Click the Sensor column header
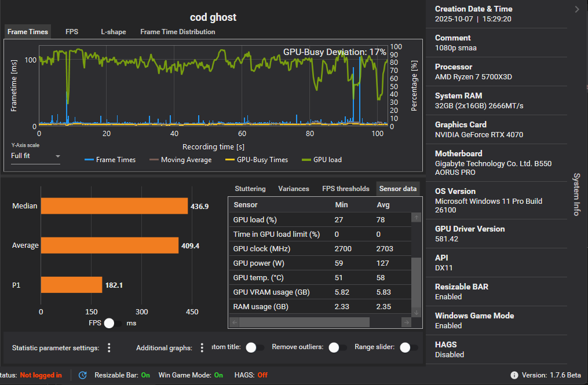Viewport: 588px width, 385px height. click(x=245, y=205)
